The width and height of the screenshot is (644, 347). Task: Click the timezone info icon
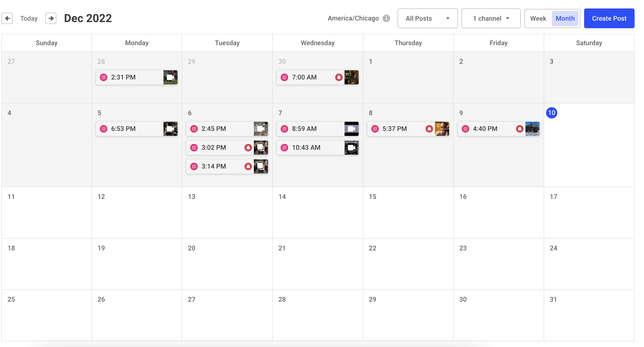(386, 18)
